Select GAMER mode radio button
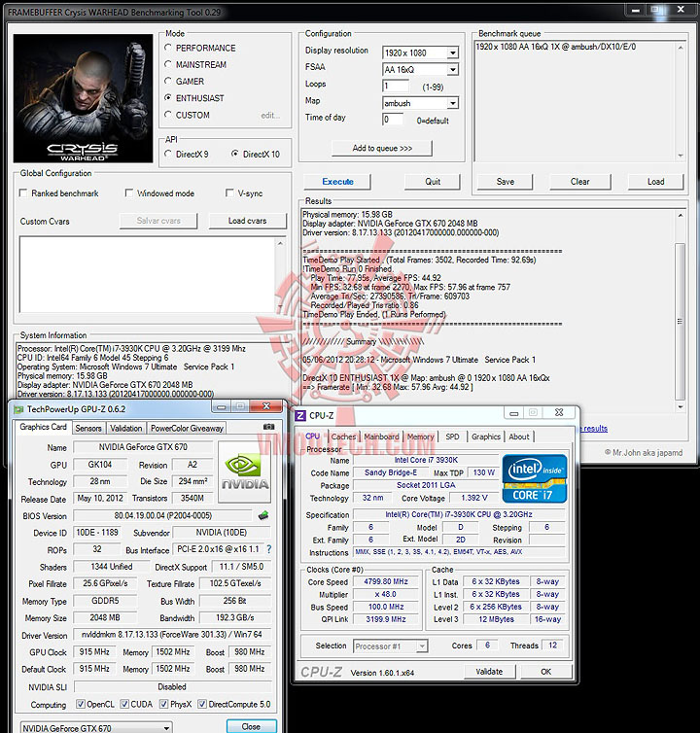 coord(168,81)
